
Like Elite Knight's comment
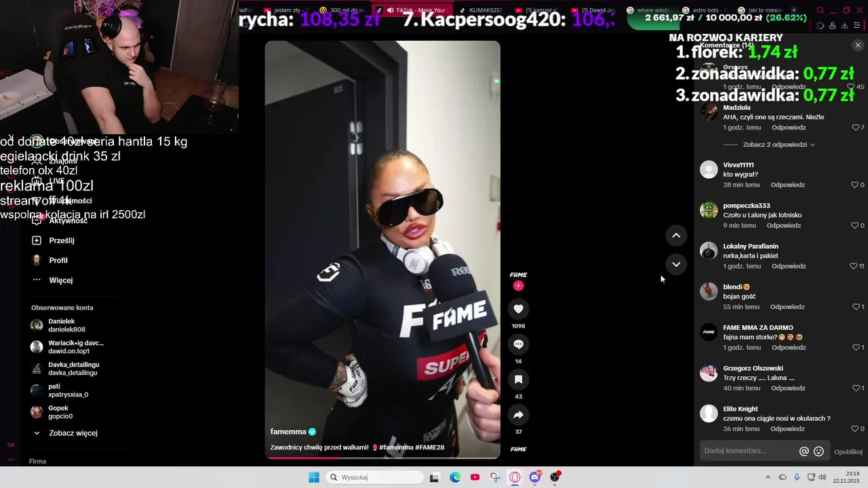point(854,428)
